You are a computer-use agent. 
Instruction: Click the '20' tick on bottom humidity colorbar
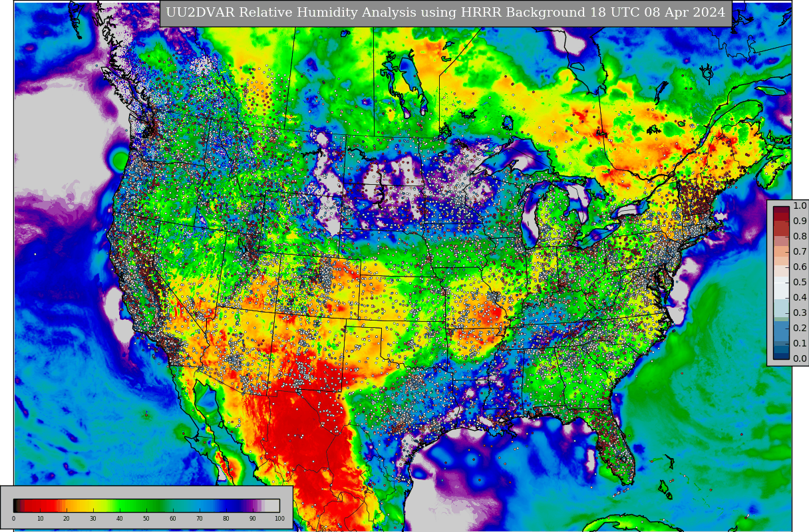(66, 519)
